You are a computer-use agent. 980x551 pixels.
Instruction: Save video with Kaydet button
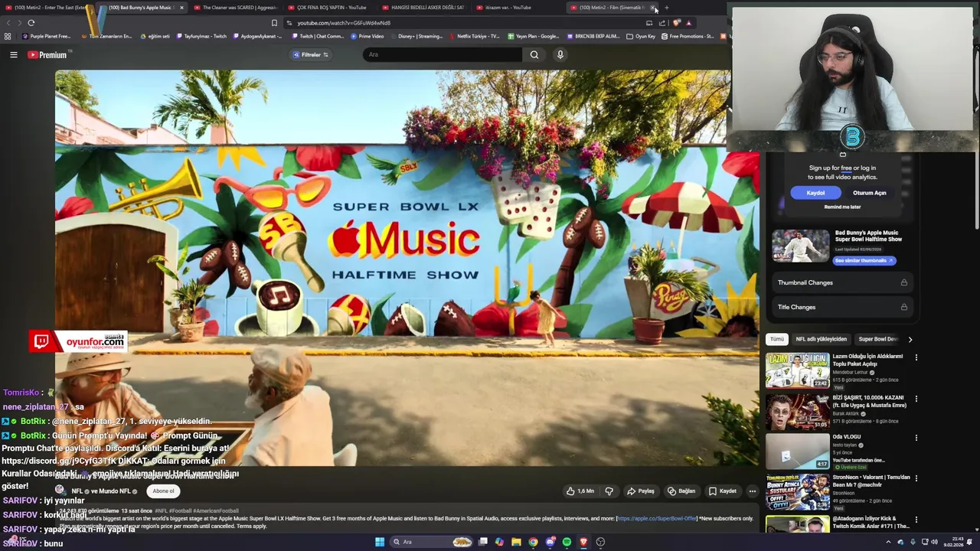[x=722, y=491]
